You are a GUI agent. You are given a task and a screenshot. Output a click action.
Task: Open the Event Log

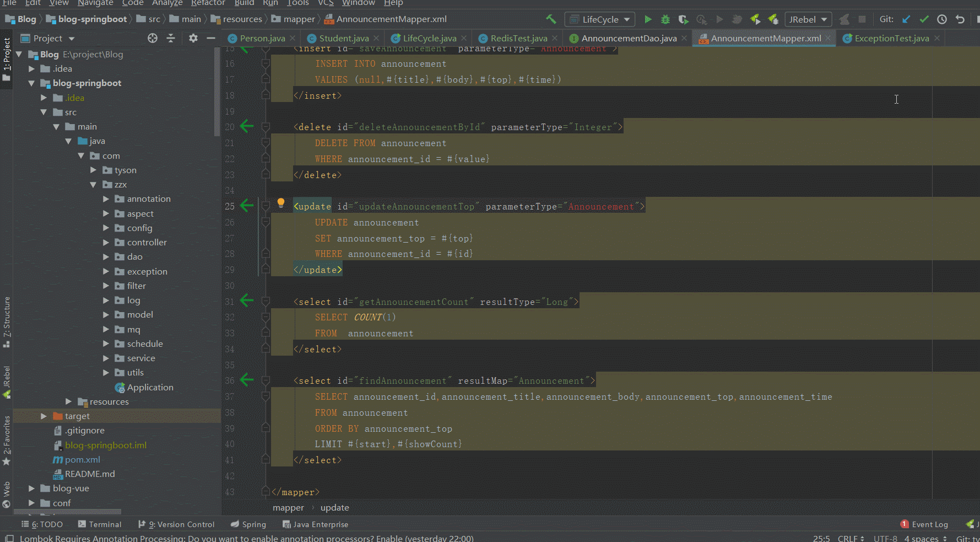tap(924, 524)
